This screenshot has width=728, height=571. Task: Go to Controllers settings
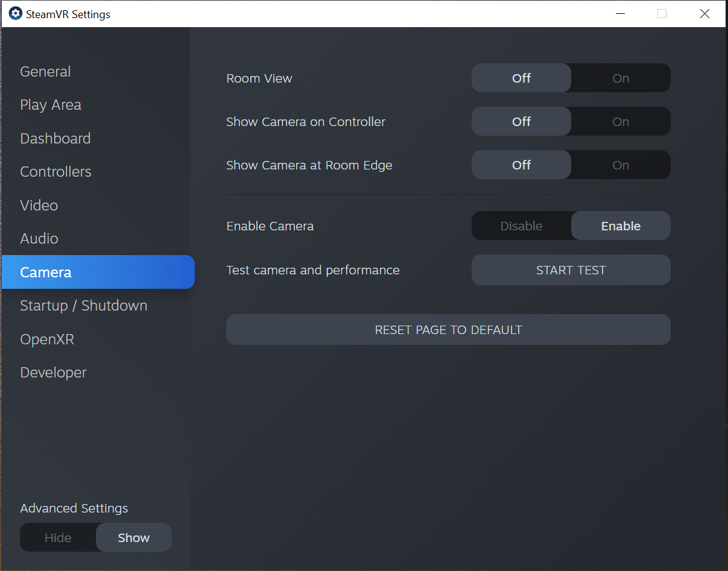[55, 172]
